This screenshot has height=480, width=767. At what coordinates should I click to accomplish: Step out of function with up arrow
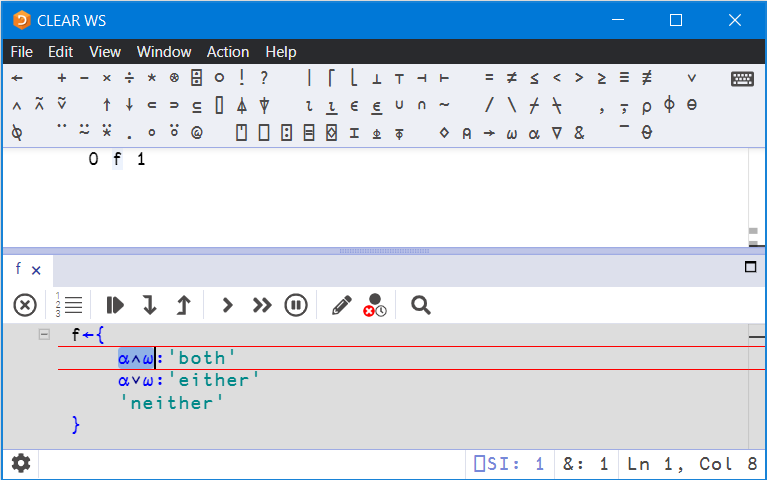[x=184, y=305]
